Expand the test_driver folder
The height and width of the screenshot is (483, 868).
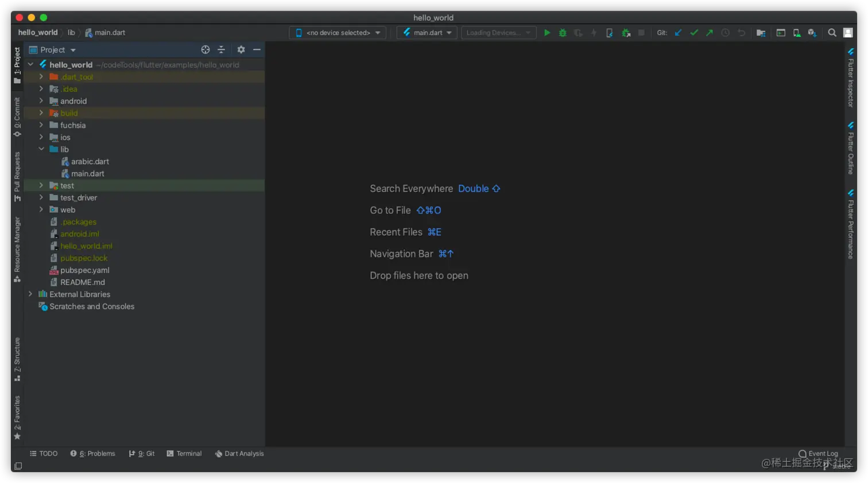(41, 197)
